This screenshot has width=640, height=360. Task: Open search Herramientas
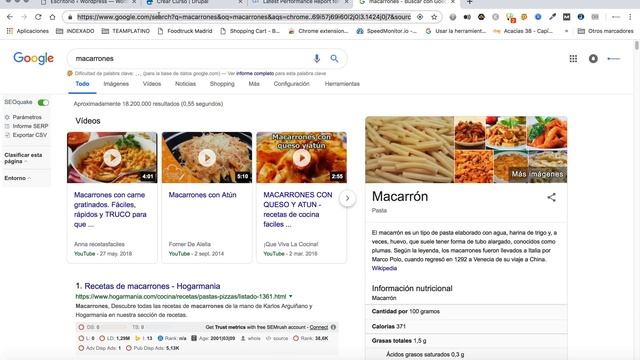click(342, 84)
